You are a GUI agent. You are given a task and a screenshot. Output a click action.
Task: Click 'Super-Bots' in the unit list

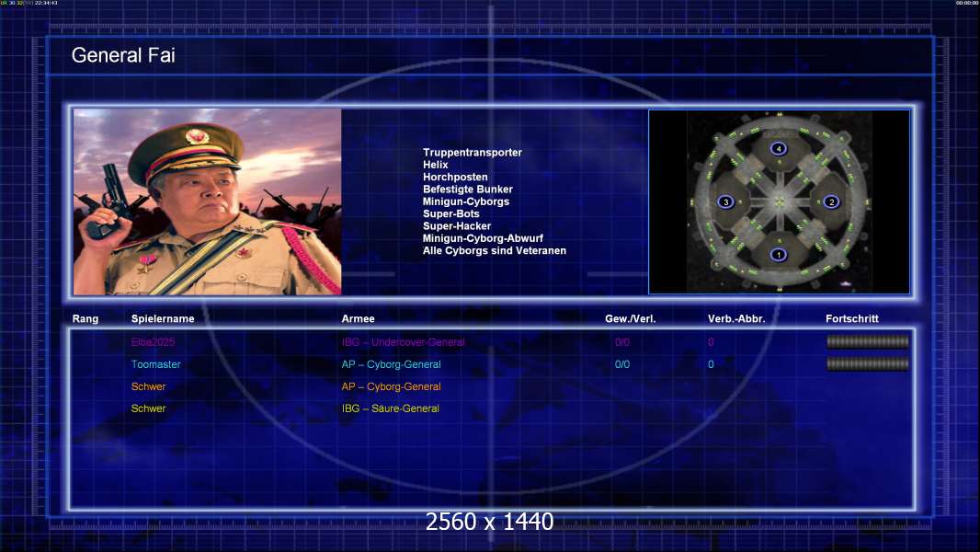pos(450,213)
